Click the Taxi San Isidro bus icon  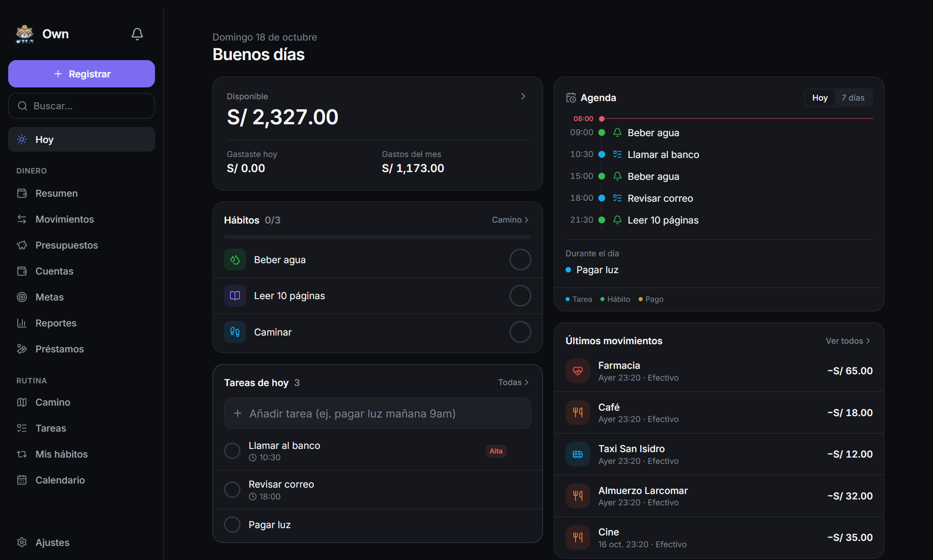click(x=578, y=454)
